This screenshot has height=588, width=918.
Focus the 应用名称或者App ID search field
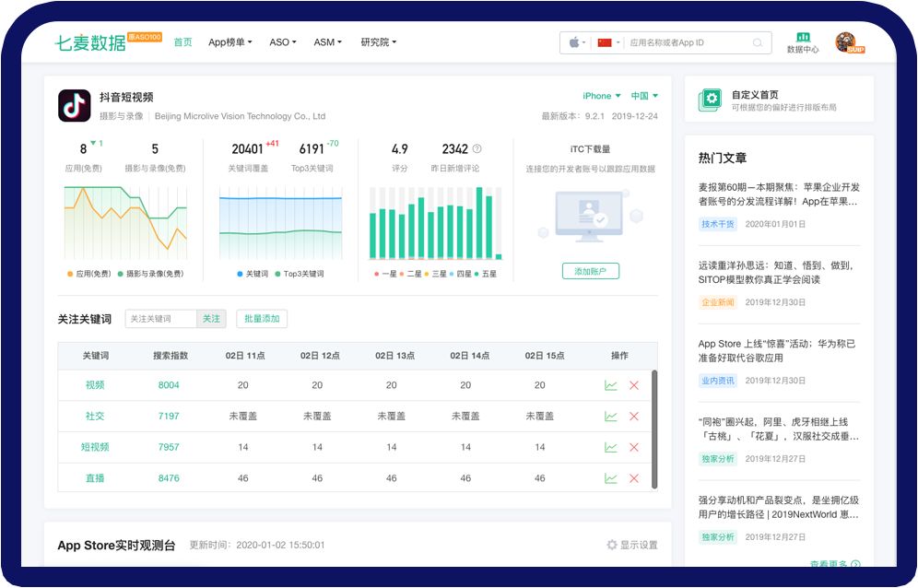click(x=688, y=42)
